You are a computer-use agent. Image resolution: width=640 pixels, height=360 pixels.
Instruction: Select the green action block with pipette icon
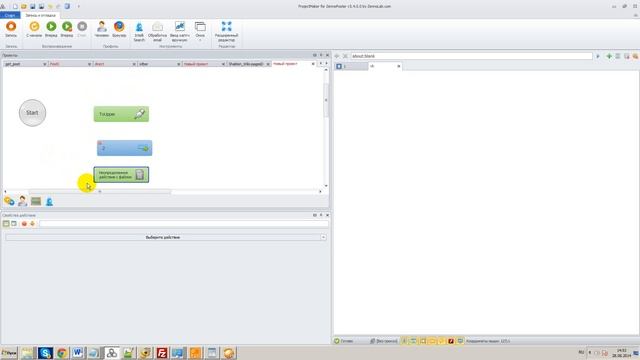tap(121, 114)
